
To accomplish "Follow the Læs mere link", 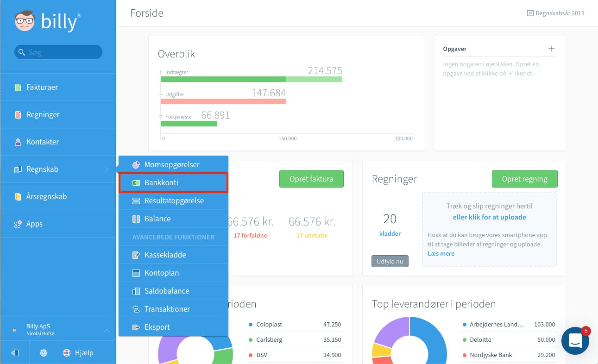I will coord(441,253).
